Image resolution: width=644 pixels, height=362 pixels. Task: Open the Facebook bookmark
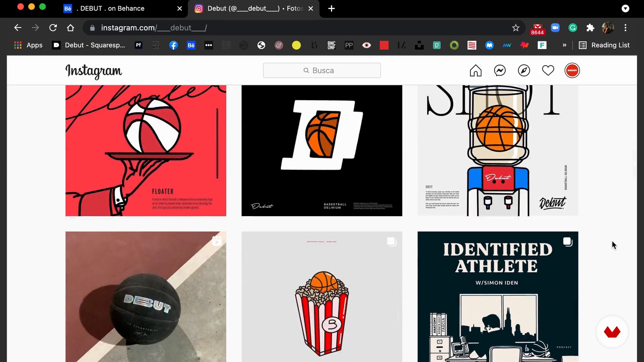pos(173,45)
